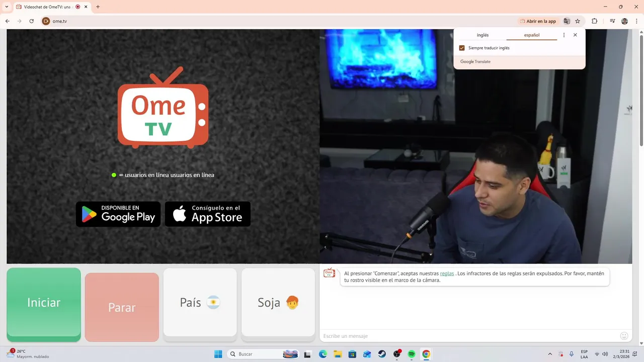Open the media controls icon in toolbar
The width and height of the screenshot is (644, 362).
(x=612, y=21)
